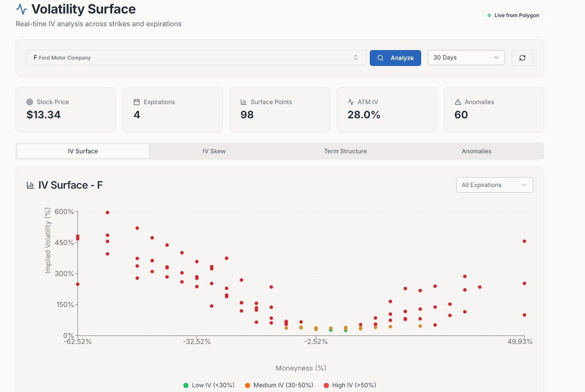Viewport: 585px width, 392px height.
Task: Open the Anomalies tab
Action: pyautogui.click(x=476, y=151)
